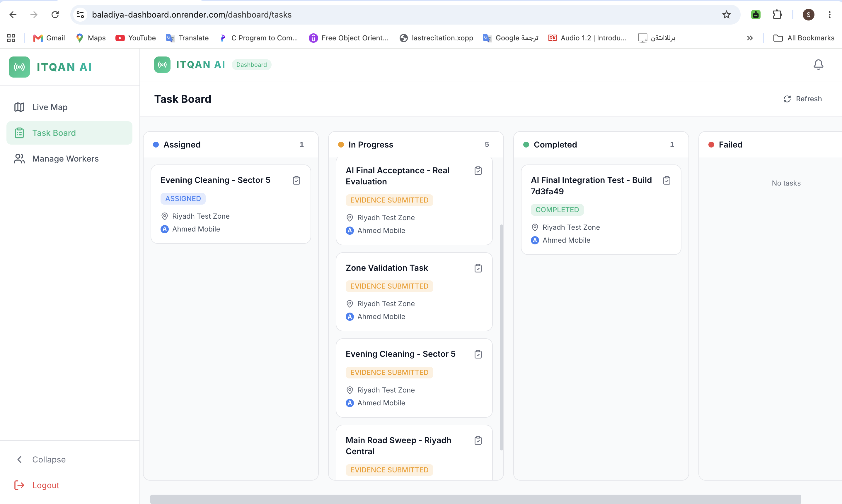Screen dimensions: 842x504
Task: Click clipboard icon on AI Final Integration Test card
Action: click(667, 180)
